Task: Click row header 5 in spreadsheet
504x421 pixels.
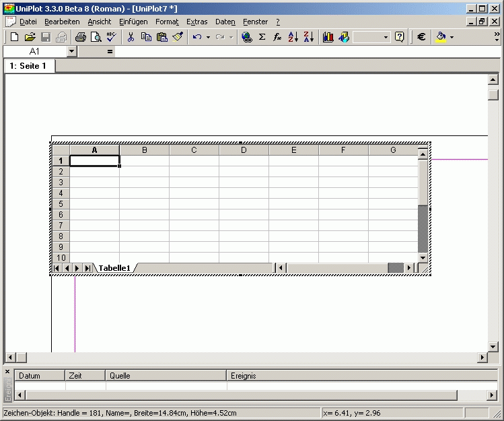Action: [x=61, y=203]
